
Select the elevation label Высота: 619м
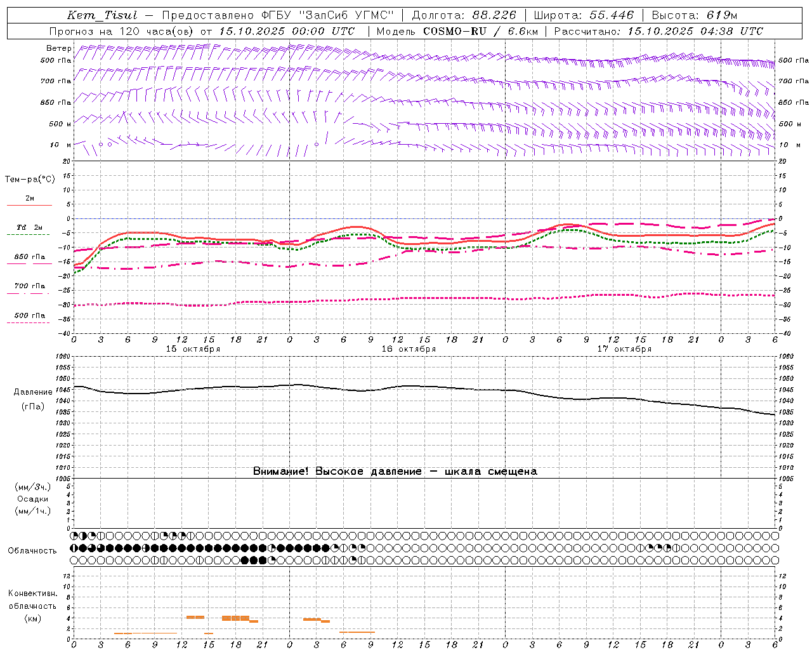(x=695, y=16)
